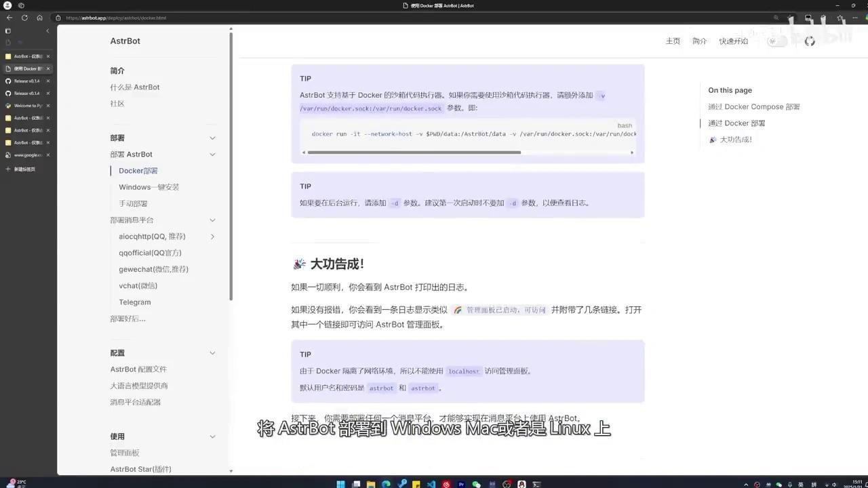Screen dimensions: 868x488
Task: Open the 社区 sidebar page
Action: click(x=117, y=104)
